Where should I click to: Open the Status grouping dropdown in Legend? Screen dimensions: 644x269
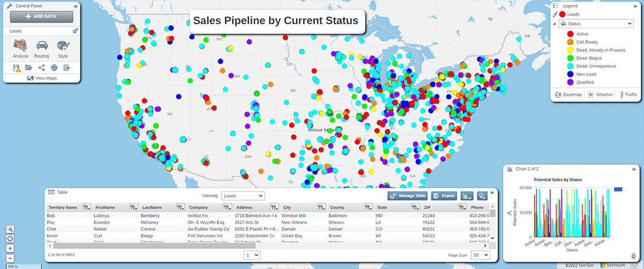tap(597, 24)
